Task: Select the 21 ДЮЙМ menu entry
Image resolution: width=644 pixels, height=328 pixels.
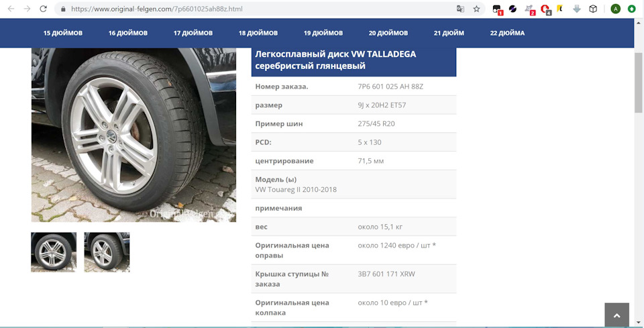Action: [449, 34]
